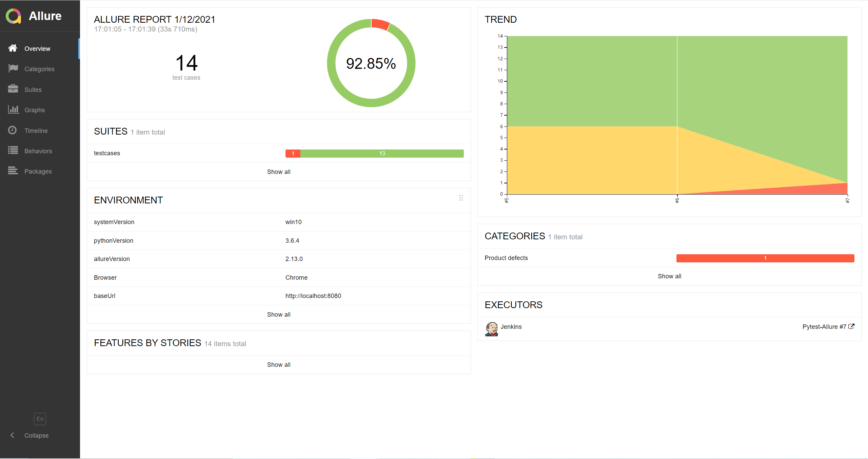Show all items in Suites widget
This screenshot has height=459, width=868.
click(279, 172)
